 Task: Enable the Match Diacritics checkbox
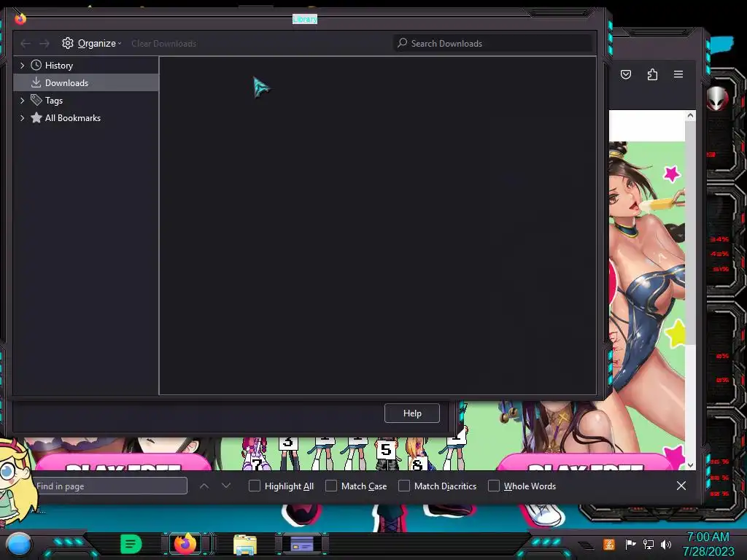(404, 486)
